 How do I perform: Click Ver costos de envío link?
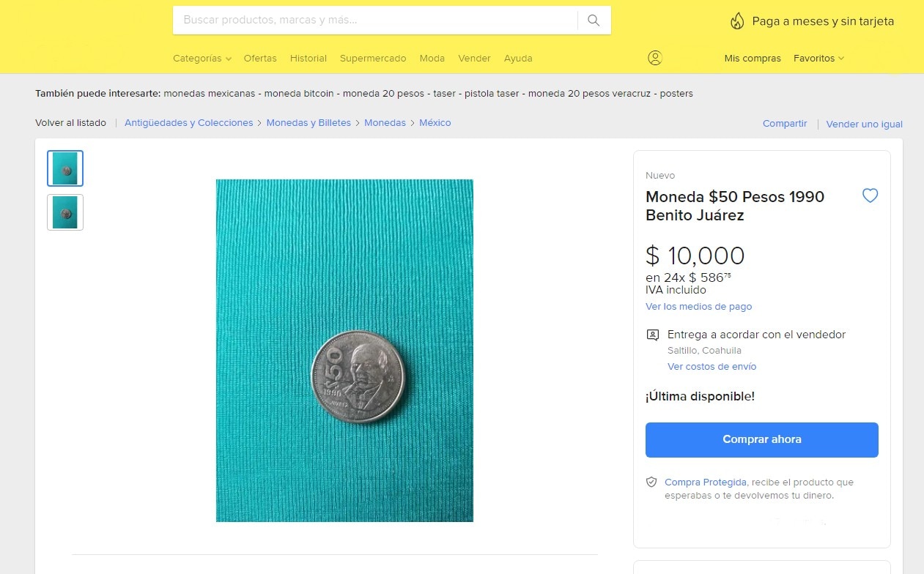(x=712, y=367)
